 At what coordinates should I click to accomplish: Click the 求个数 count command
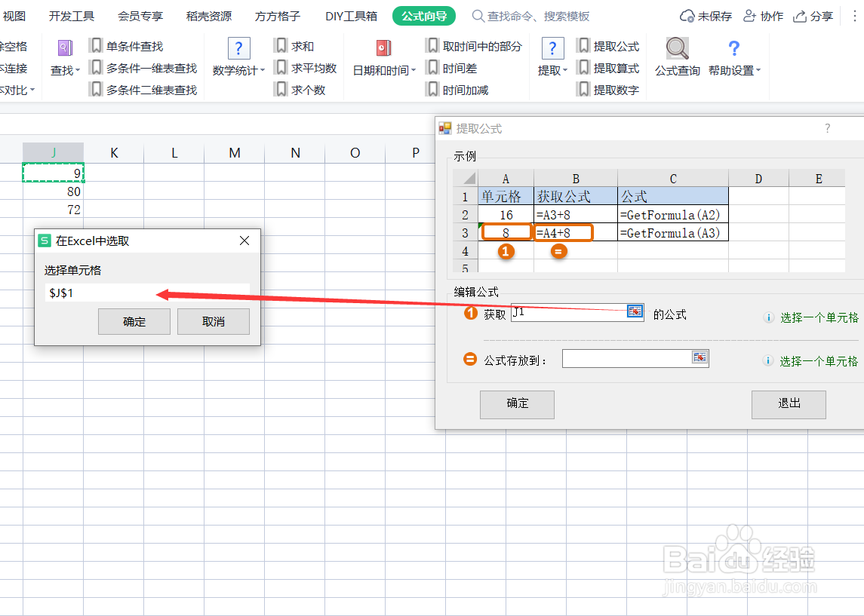(x=300, y=90)
